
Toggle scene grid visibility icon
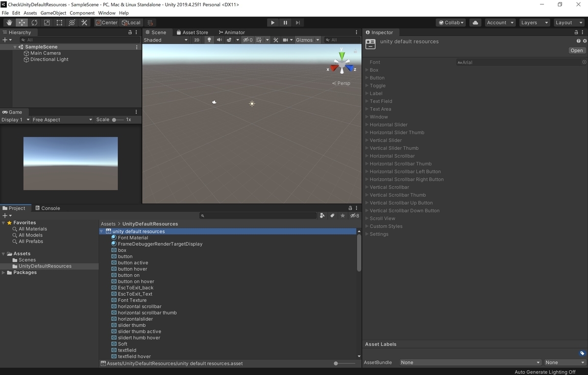(x=259, y=40)
